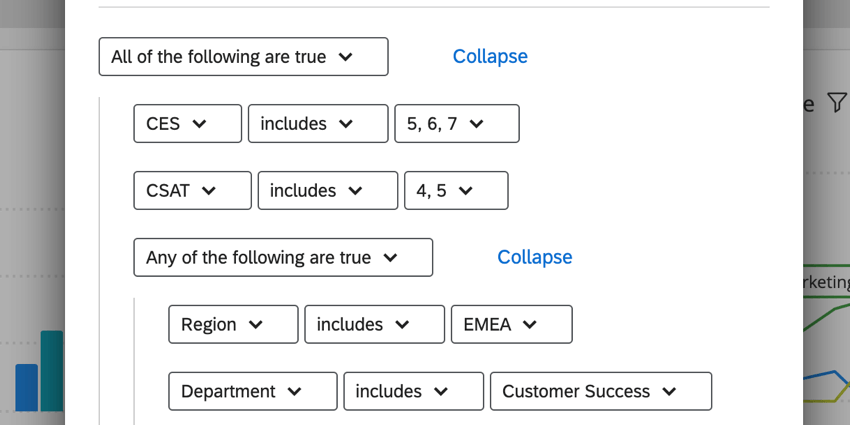Open the 'Any of the following are true' dropdown
Screen dimensions: 850x425
(x=282, y=258)
